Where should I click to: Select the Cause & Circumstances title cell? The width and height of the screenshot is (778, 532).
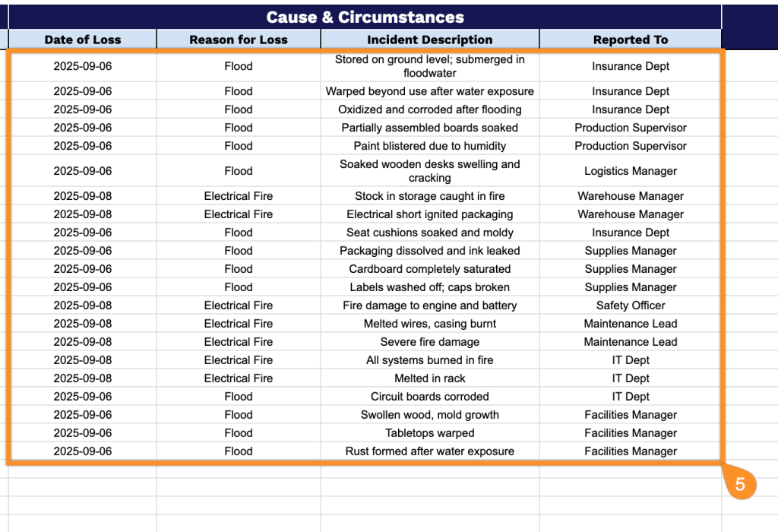365,17
